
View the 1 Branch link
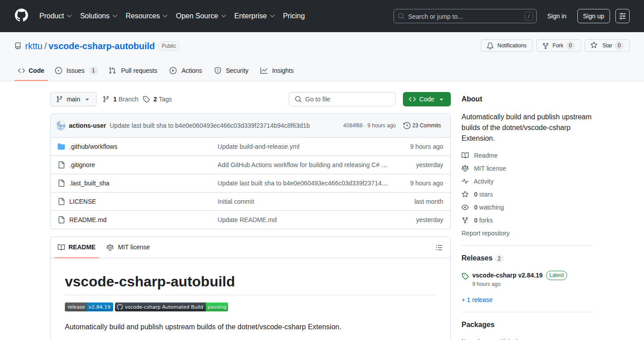[121, 99]
